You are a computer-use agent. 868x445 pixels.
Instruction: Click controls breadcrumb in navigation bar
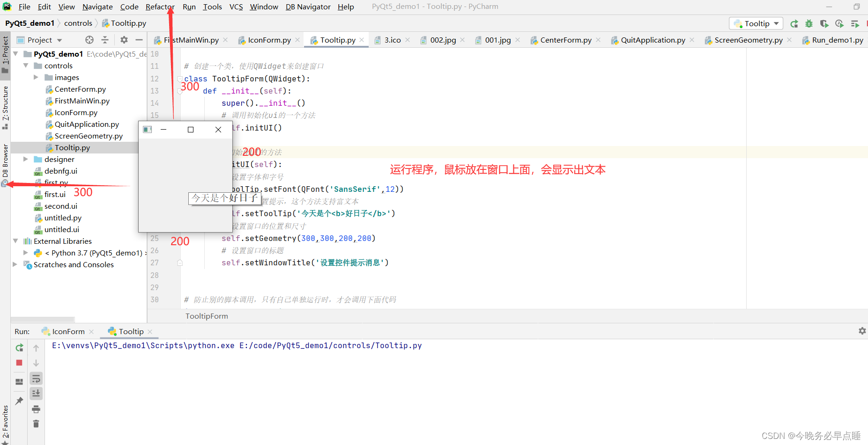(78, 23)
